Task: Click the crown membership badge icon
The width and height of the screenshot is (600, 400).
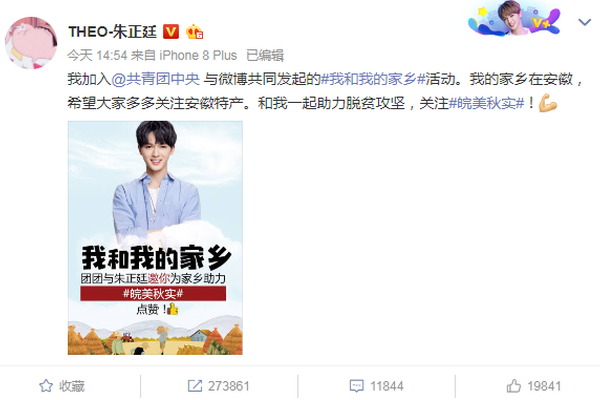Action: coord(194,32)
